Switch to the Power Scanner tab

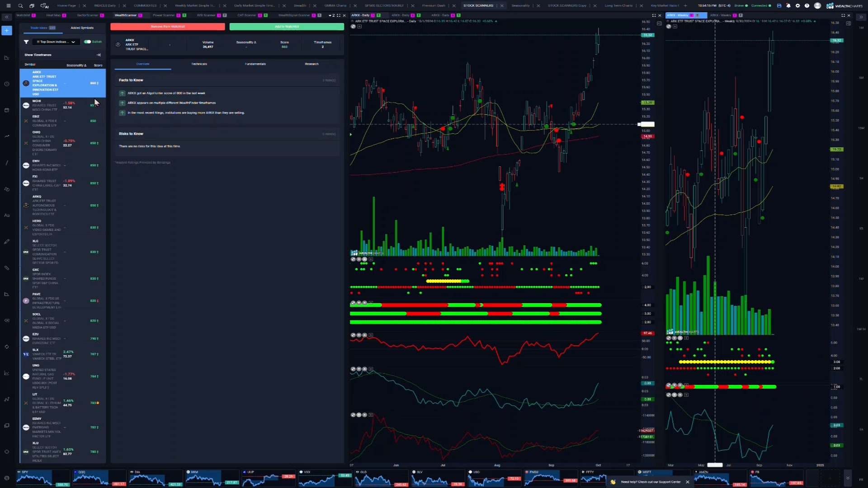click(164, 15)
